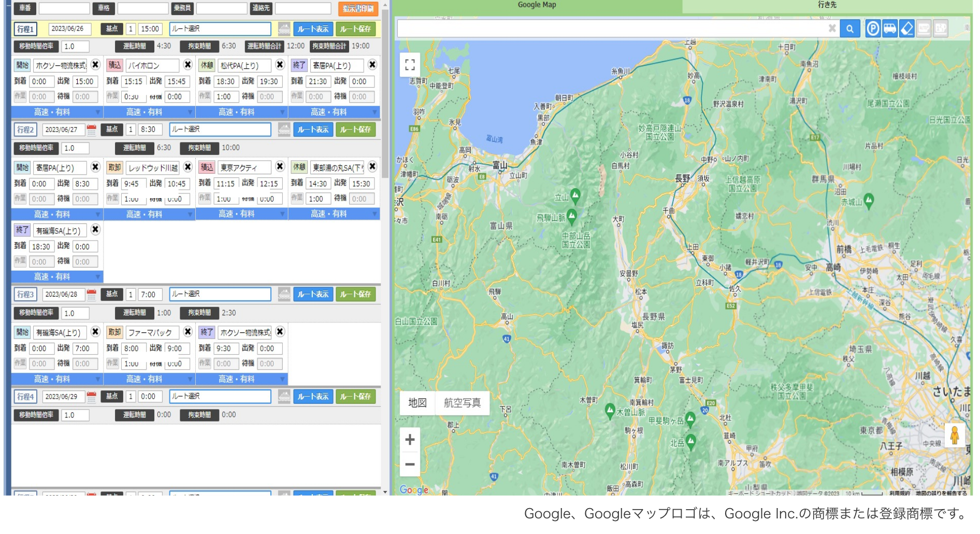The height and width of the screenshot is (534, 980).
Task: Clear the map search box with X
Action: pyautogui.click(x=832, y=29)
